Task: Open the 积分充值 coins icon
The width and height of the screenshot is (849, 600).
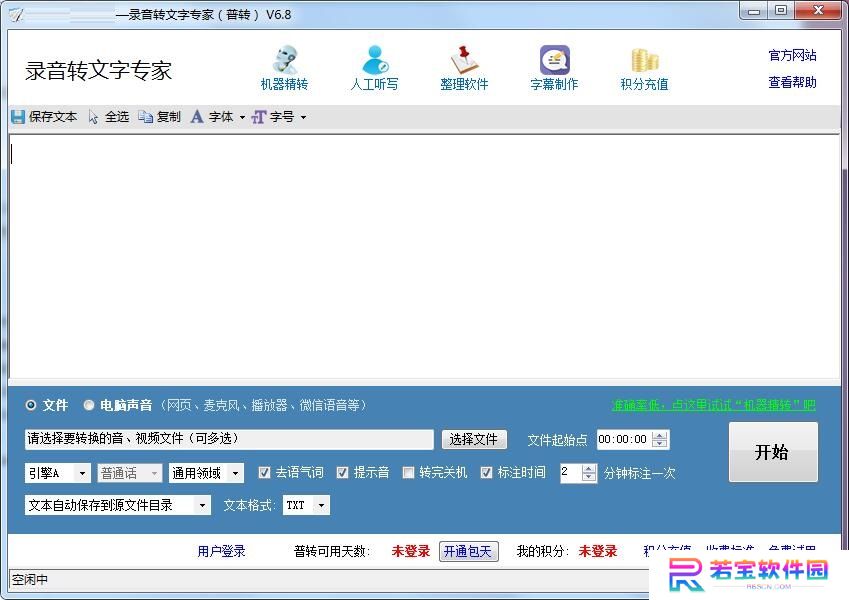Action: [x=644, y=60]
